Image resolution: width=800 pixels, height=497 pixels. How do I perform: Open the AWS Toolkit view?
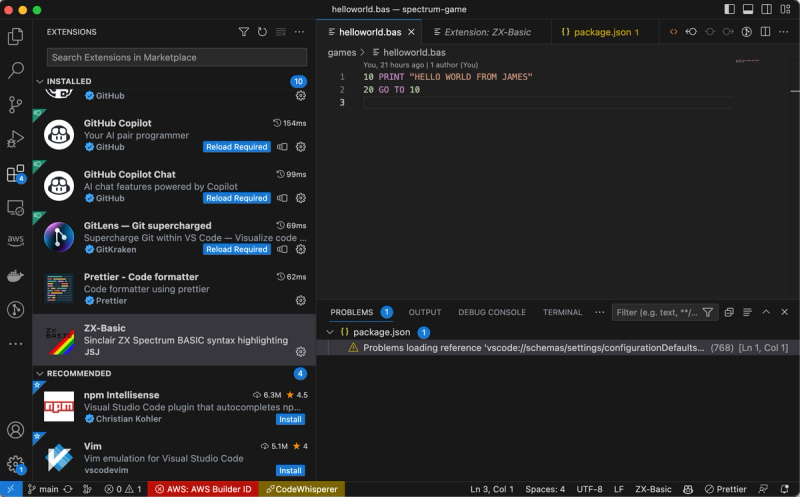[15, 239]
